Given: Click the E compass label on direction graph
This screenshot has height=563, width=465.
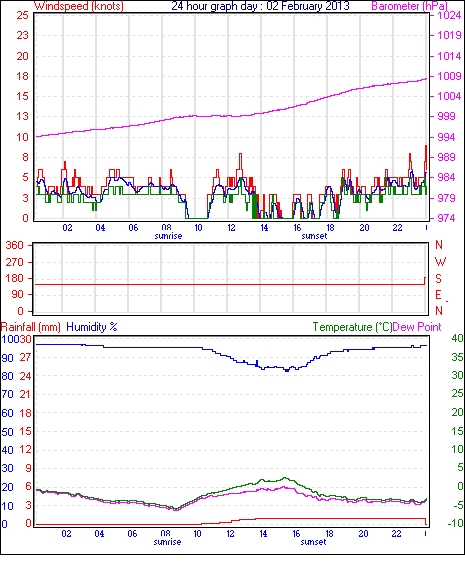Looking at the screenshot, I should (x=438, y=295).
